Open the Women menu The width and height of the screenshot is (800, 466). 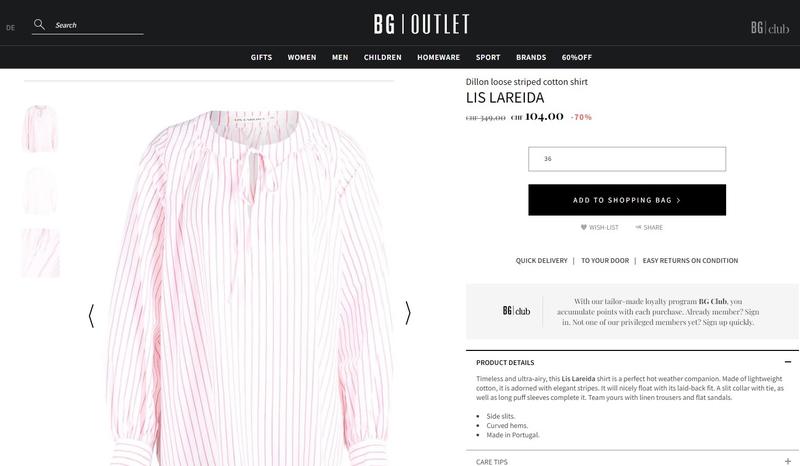click(302, 57)
